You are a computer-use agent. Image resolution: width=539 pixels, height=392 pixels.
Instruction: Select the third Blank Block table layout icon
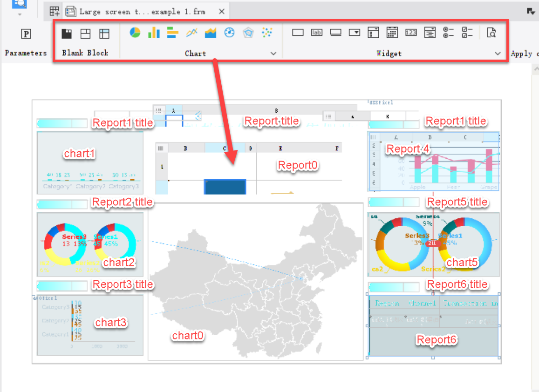104,34
